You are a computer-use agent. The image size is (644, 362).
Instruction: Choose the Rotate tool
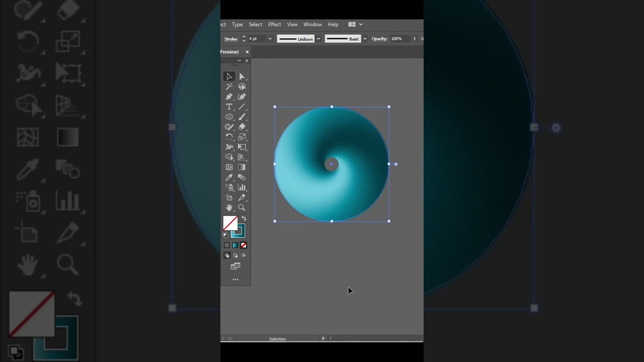point(229,137)
